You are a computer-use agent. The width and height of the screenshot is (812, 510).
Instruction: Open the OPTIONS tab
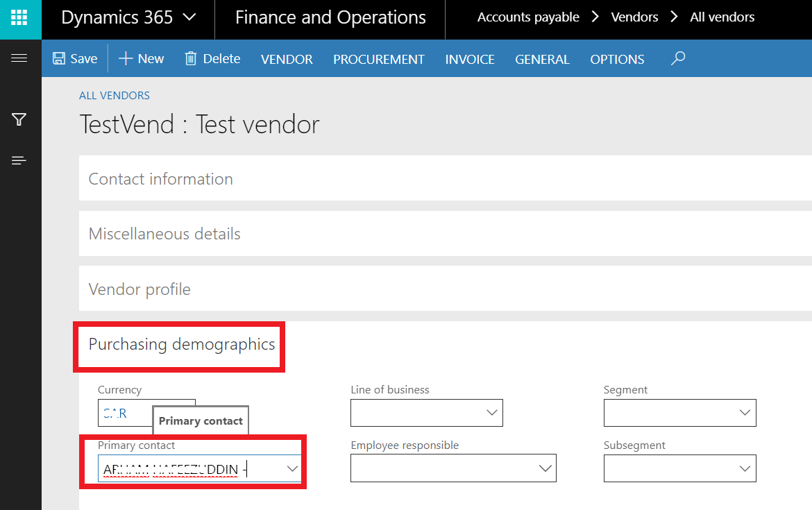[x=617, y=59]
